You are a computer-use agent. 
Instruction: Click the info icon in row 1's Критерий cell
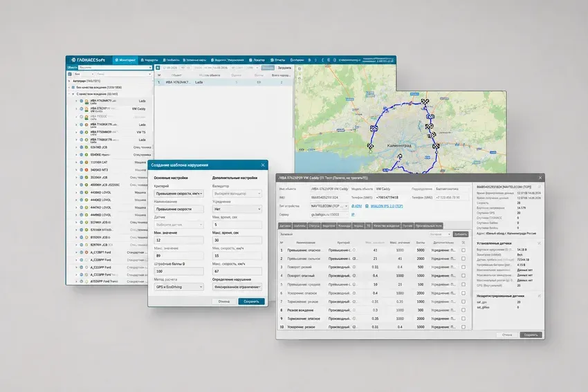(x=354, y=250)
